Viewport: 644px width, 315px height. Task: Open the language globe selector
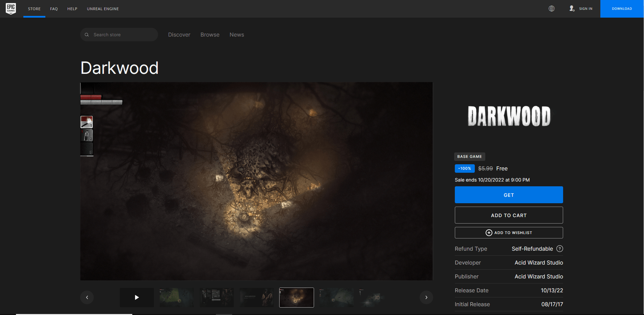pos(552,8)
